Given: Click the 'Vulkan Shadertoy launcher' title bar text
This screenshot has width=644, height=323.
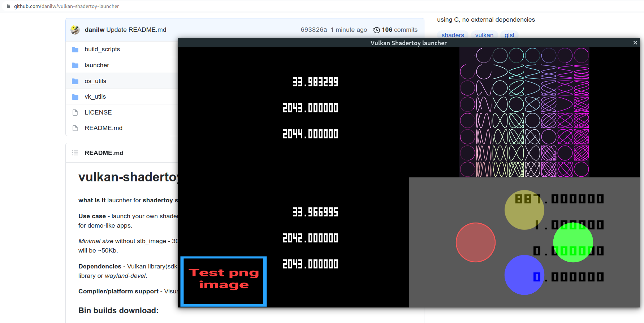Looking at the screenshot, I should click(409, 43).
